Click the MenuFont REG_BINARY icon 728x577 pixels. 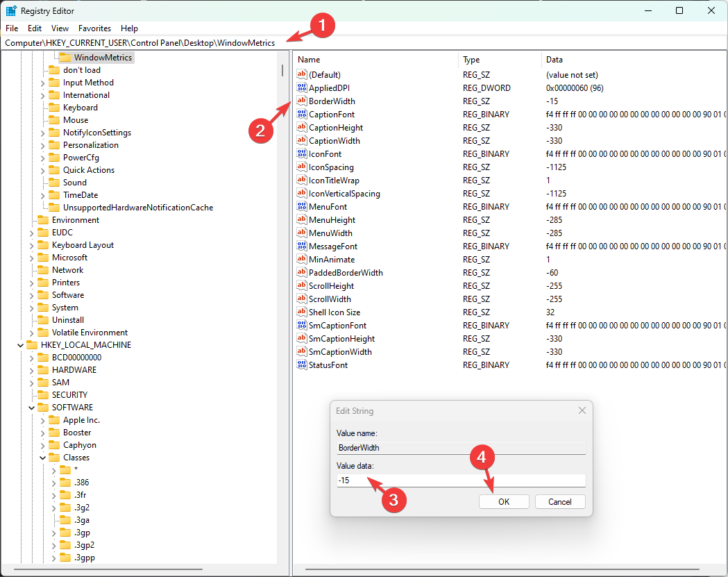pos(302,206)
